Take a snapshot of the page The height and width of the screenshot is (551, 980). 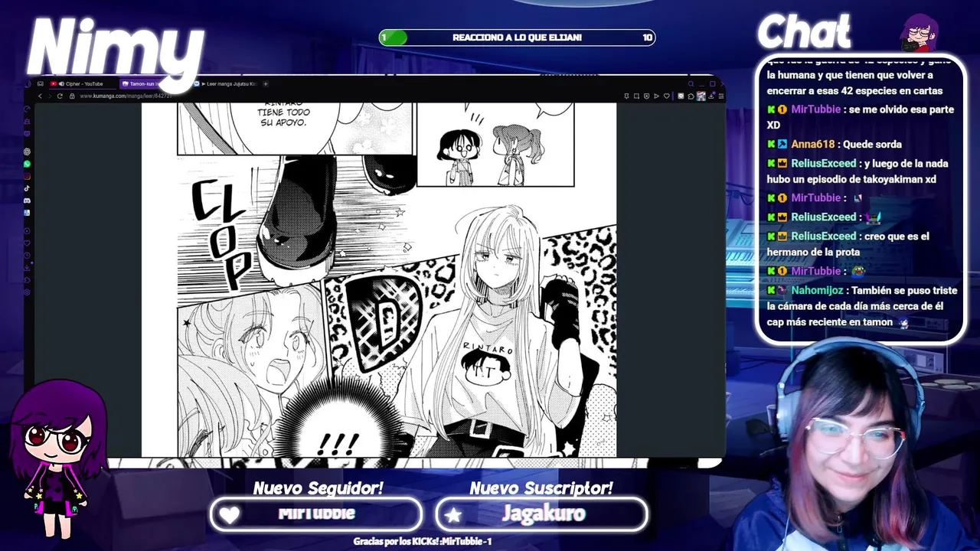636,96
